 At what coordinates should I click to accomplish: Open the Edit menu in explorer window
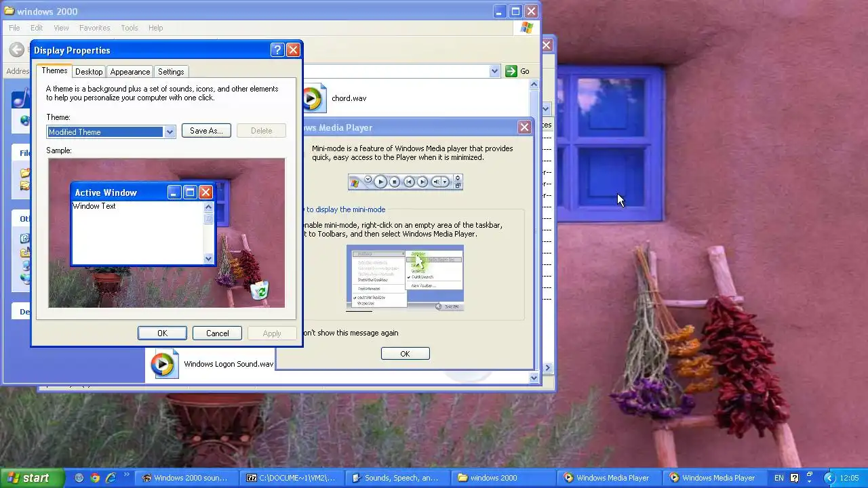click(37, 28)
